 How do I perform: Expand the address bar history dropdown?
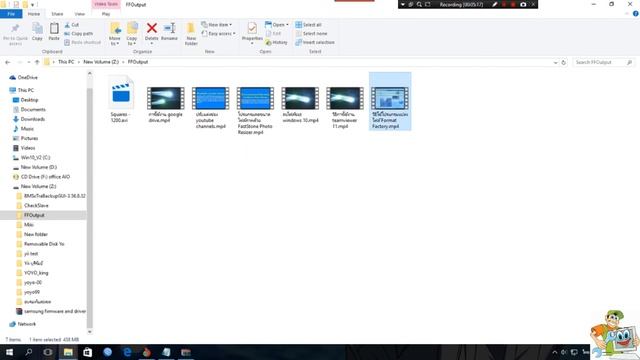pos(555,62)
